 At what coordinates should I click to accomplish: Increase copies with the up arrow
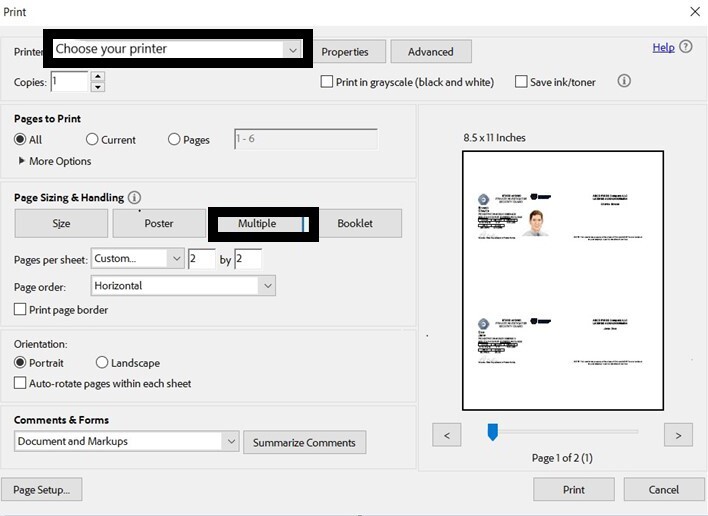point(98,76)
